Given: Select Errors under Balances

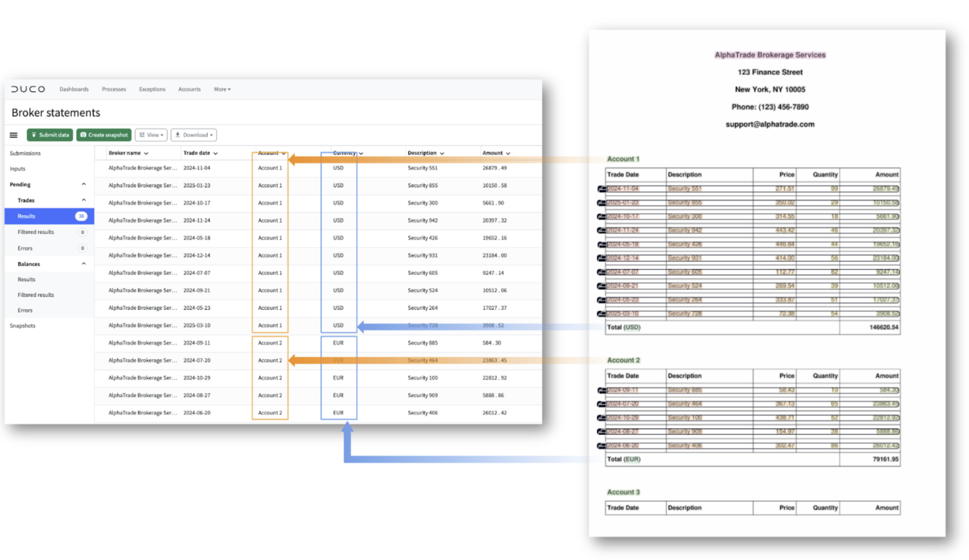Looking at the screenshot, I should click(x=25, y=311).
